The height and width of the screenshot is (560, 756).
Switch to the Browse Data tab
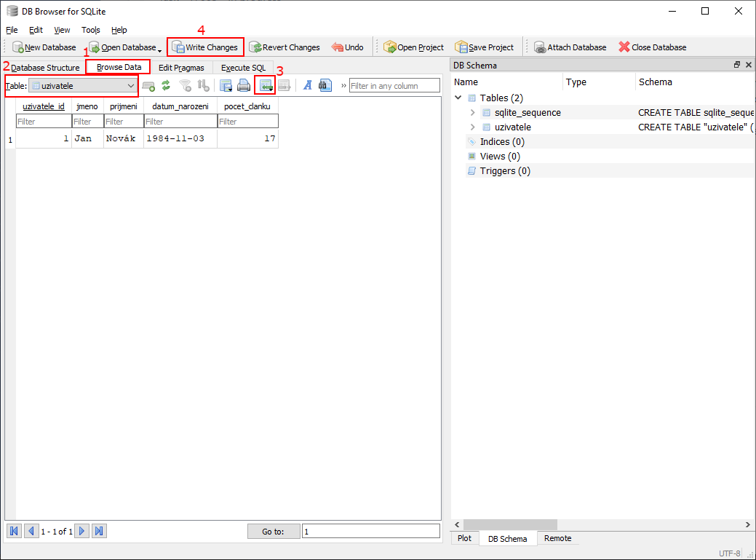(119, 67)
